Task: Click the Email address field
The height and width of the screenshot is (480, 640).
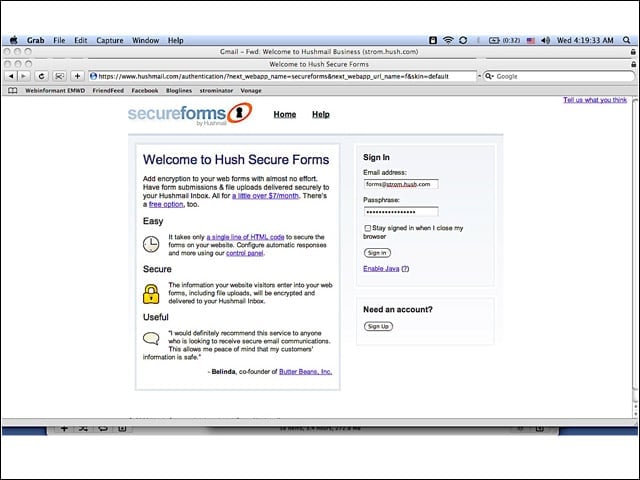Action: click(x=401, y=184)
